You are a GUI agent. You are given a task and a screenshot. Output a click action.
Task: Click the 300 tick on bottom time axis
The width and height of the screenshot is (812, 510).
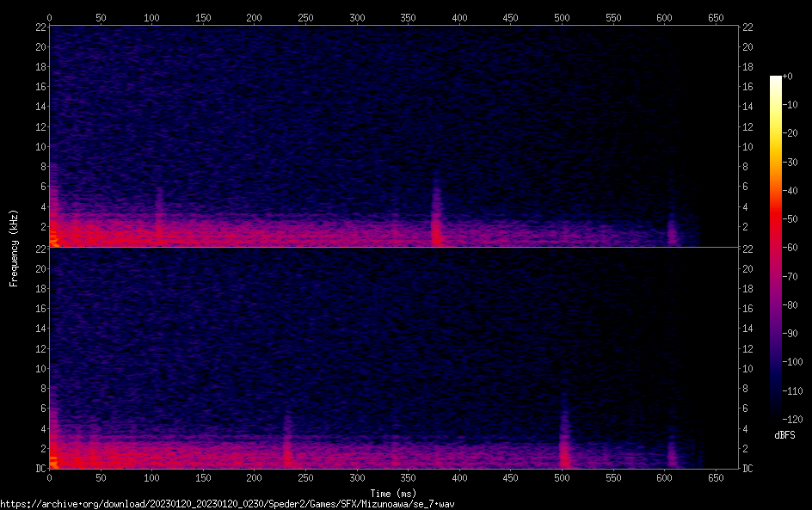click(357, 477)
